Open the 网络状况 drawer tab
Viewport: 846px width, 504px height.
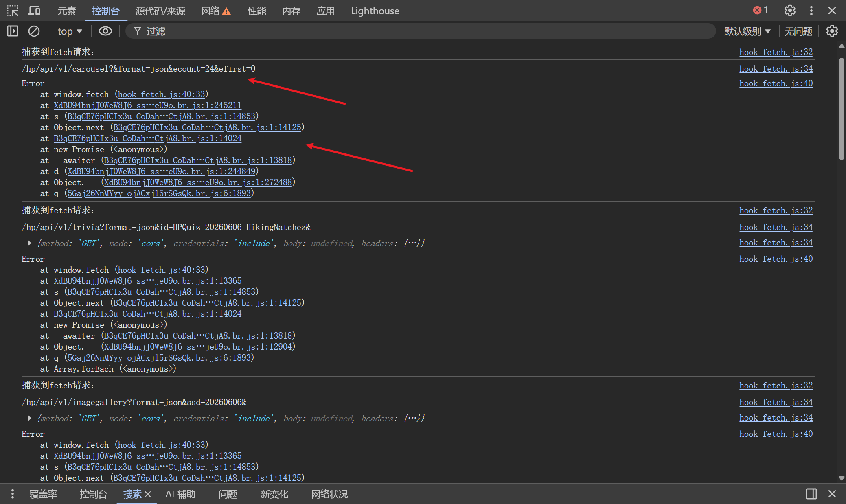[329, 494]
